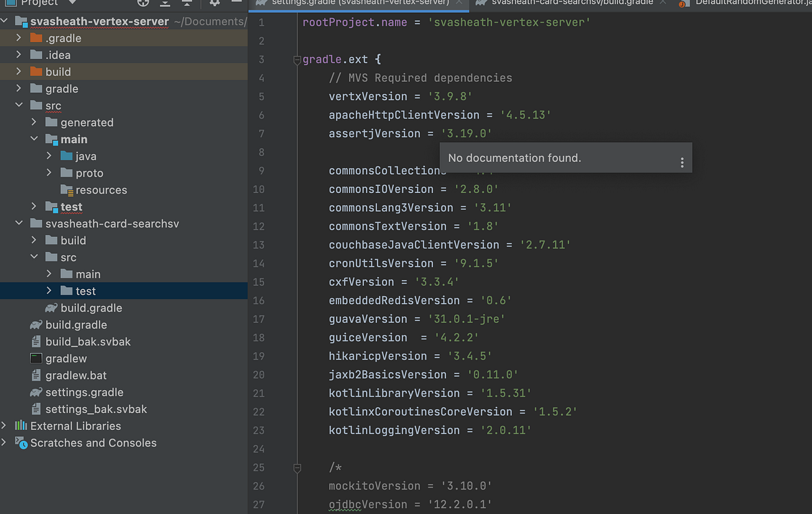Collapse the comment region fold at line 25
This screenshot has width=812, height=514.
click(x=297, y=467)
